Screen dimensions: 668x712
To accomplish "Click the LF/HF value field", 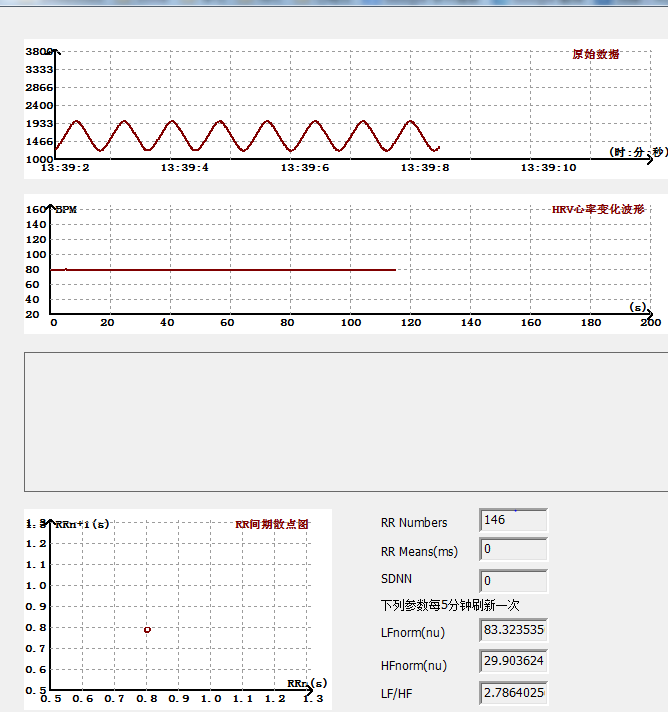I will [x=514, y=693].
